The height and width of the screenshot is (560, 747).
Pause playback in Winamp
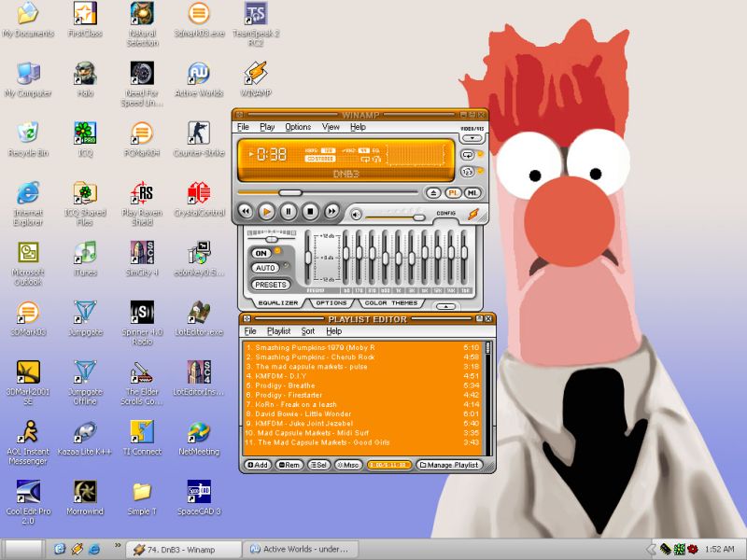(x=289, y=212)
